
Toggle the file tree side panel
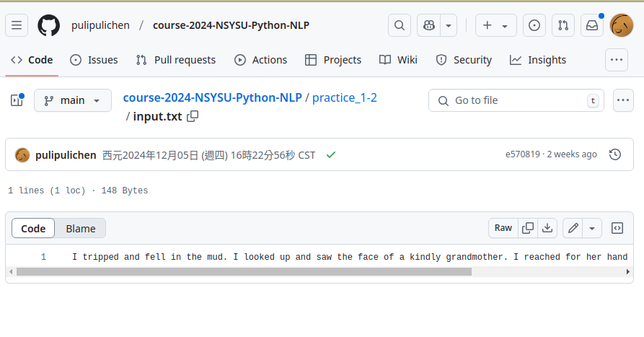tap(17, 100)
